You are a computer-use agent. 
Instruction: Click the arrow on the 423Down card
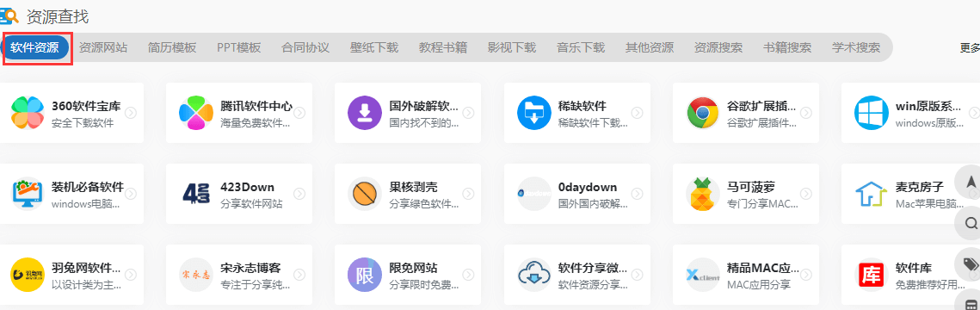tap(299, 194)
